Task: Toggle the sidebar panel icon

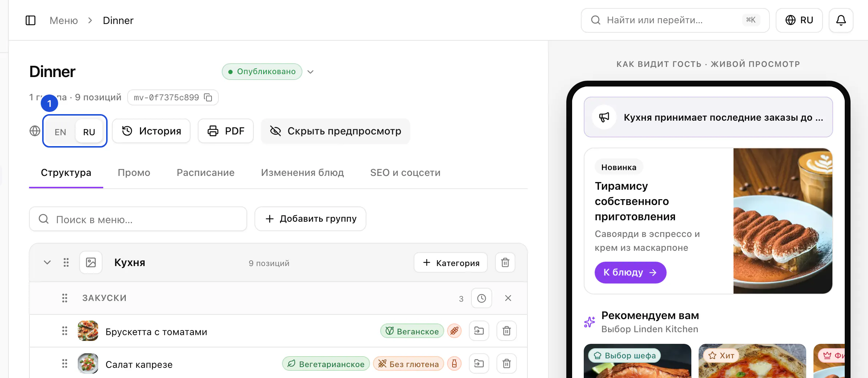Action: [x=31, y=20]
